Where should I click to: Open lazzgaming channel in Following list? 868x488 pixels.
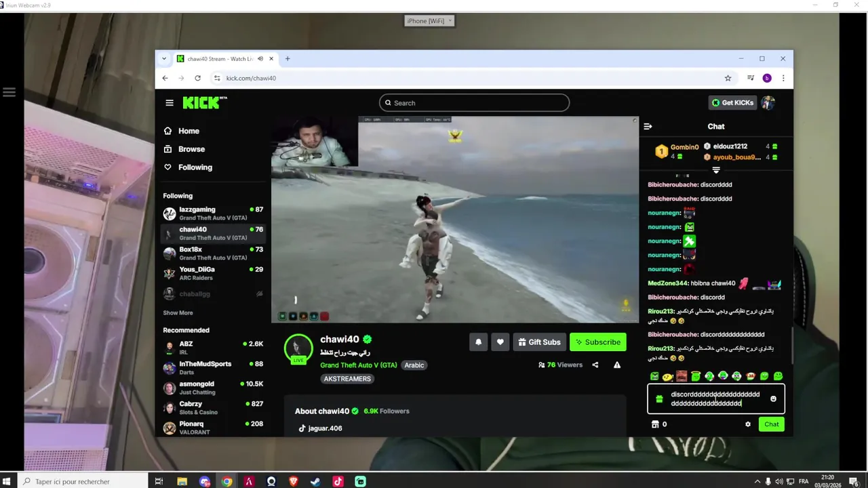pyautogui.click(x=213, y=213)
